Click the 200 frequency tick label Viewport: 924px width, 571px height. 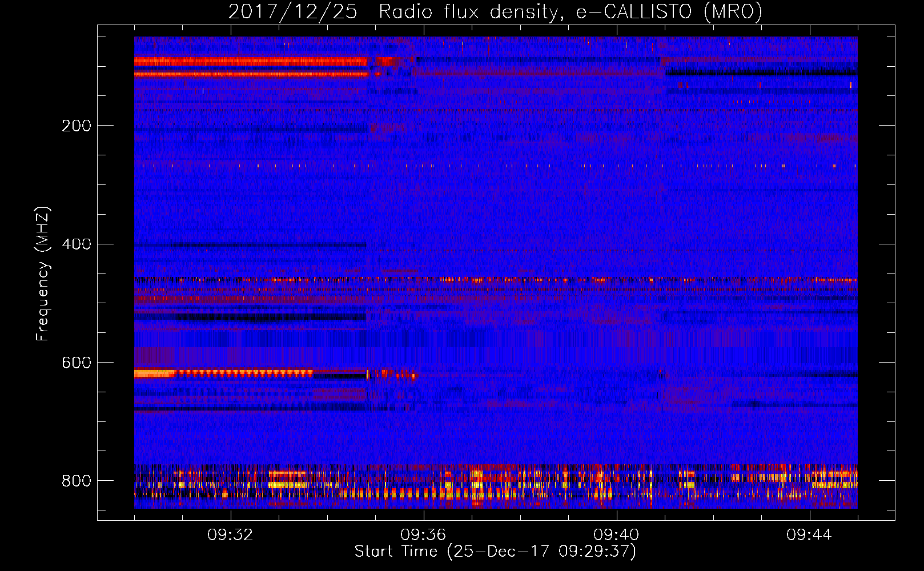(77, 126)
